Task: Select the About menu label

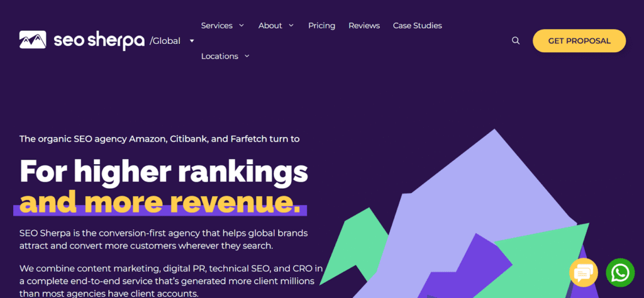Action: [270, 25]
